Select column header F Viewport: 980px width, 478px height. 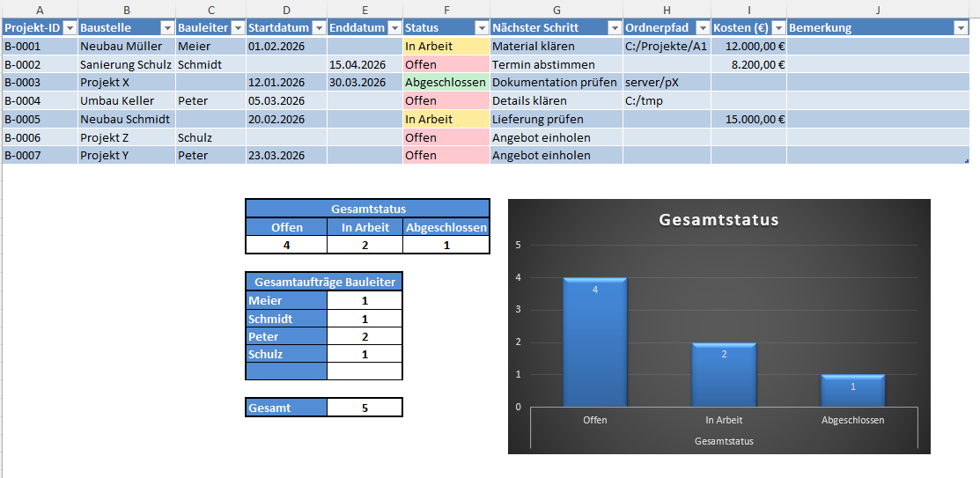pos(446,10)
